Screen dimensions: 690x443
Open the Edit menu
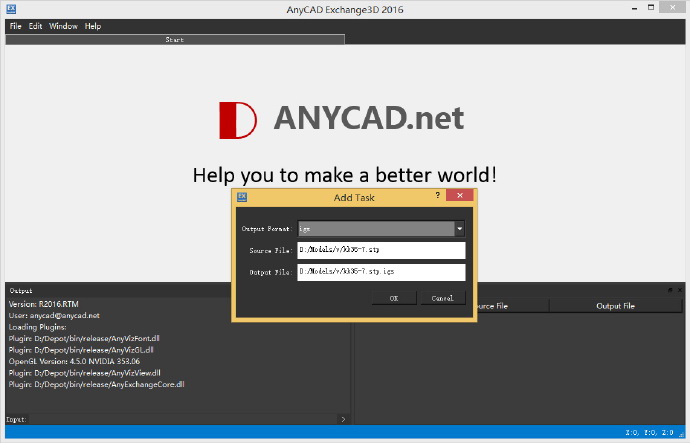tap(35, 26)
